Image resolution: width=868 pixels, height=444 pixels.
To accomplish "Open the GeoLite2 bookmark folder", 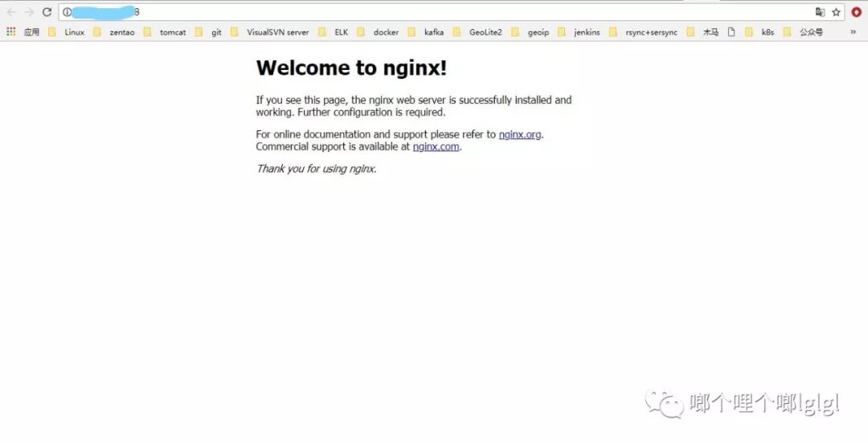I will pyautogui.click(x=477, y=32).
